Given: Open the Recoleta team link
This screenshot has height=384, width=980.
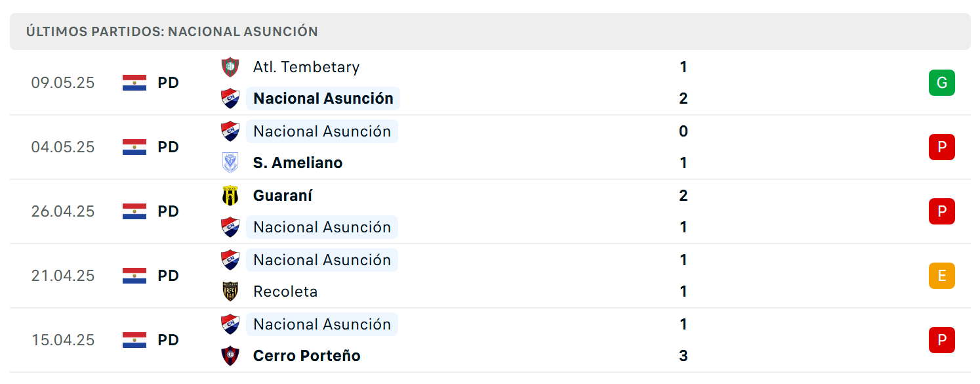Looking at the screenshot, I should 285,291.
